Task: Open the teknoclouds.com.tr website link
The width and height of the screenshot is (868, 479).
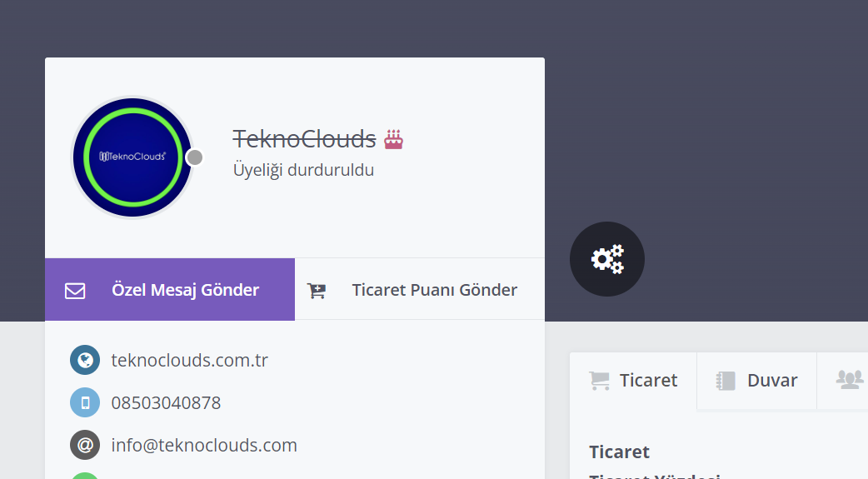Action: click(x=190, y=361)
